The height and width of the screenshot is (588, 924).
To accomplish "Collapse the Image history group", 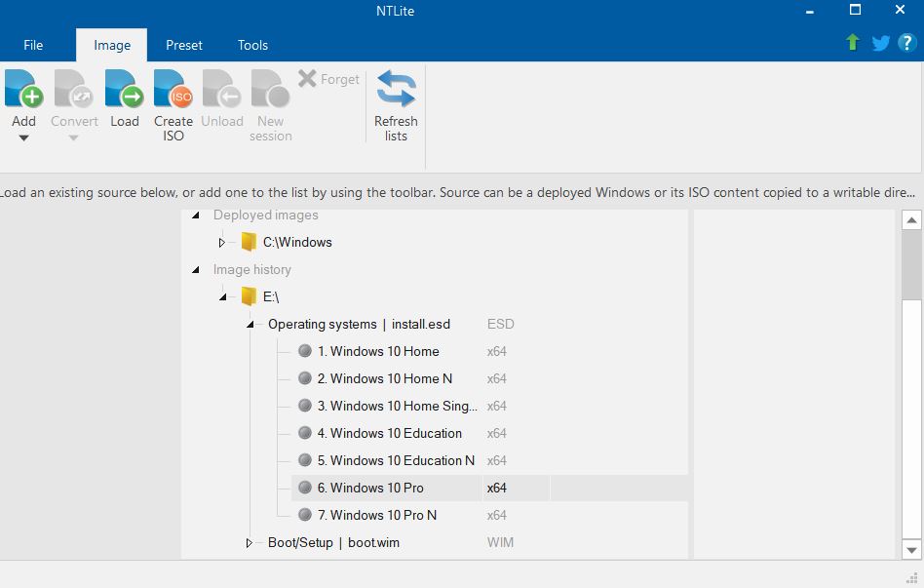I will [x=196, y=270].
